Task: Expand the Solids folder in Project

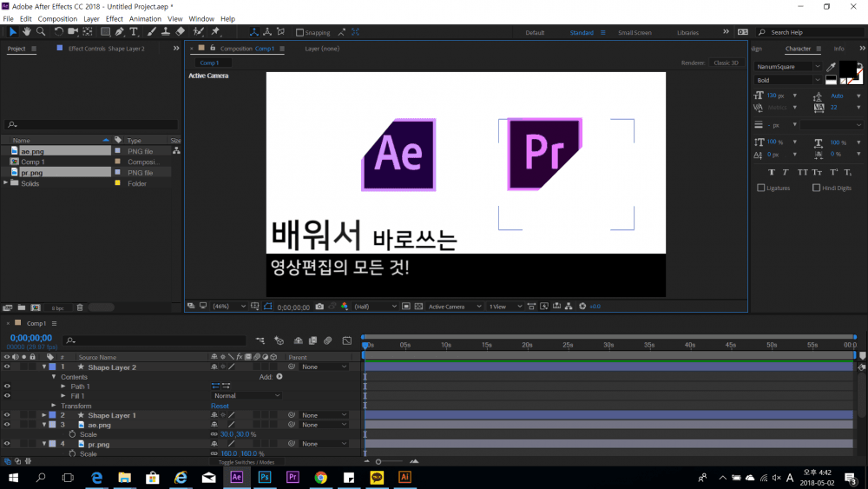Action: pyautogui.click(x=6, y=182)
